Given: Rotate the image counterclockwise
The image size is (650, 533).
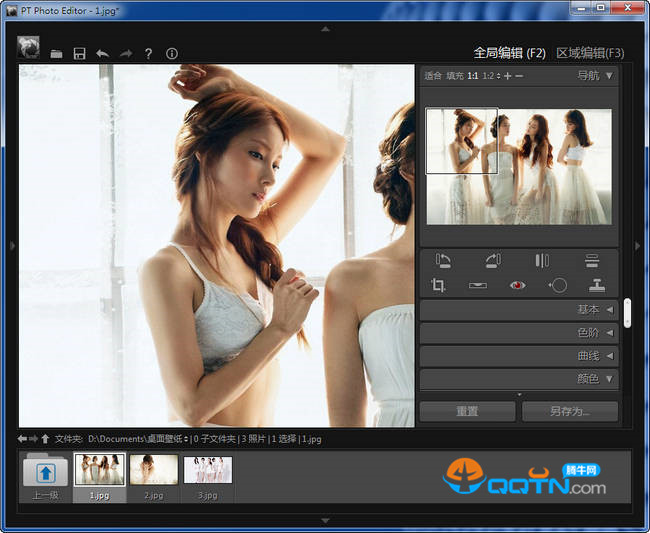Looking at the screenshot, I should pos(444,261).
